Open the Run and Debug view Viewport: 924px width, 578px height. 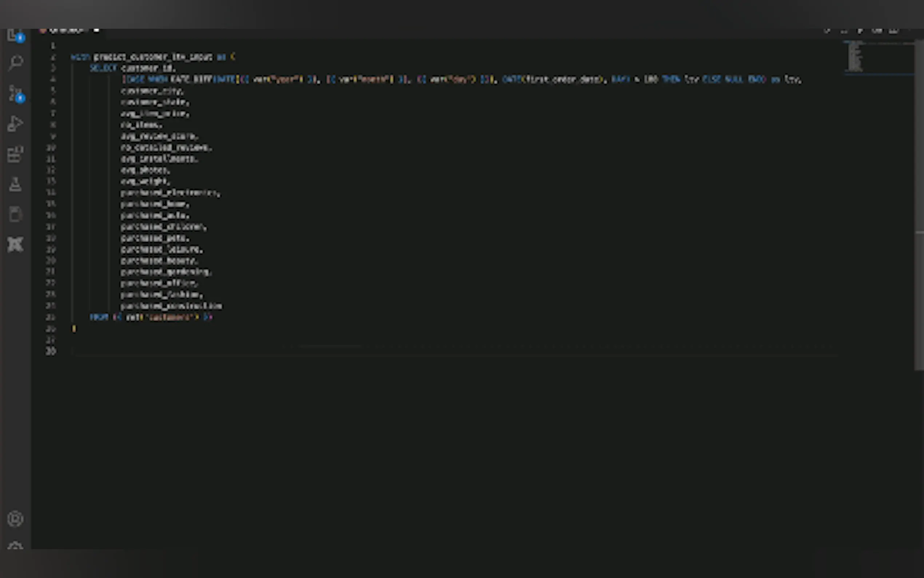pyautogui.click(x=15, y=123)
